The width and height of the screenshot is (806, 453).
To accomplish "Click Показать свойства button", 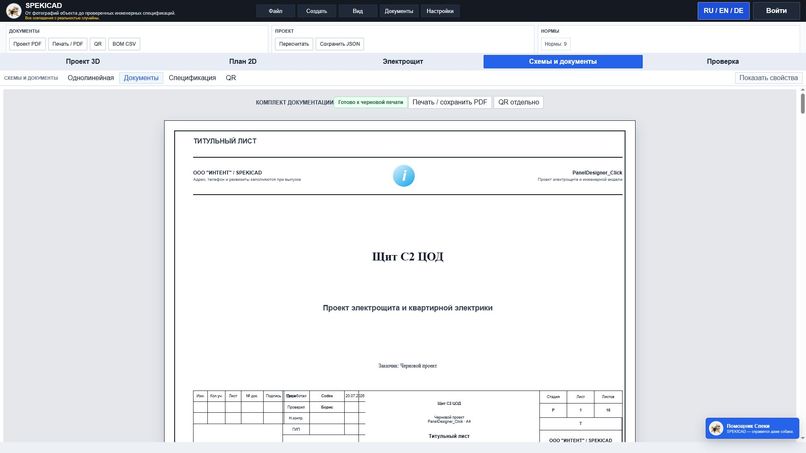I will click(768, 78).
